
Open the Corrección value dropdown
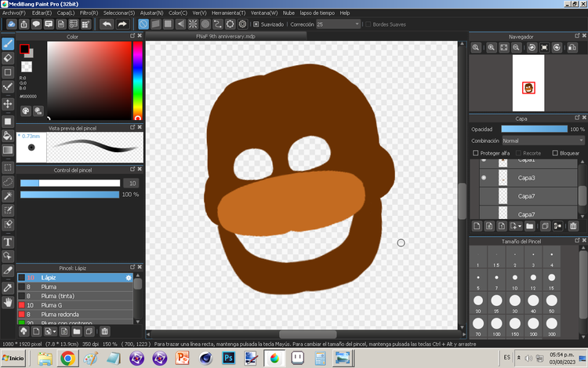pos(337,24)
